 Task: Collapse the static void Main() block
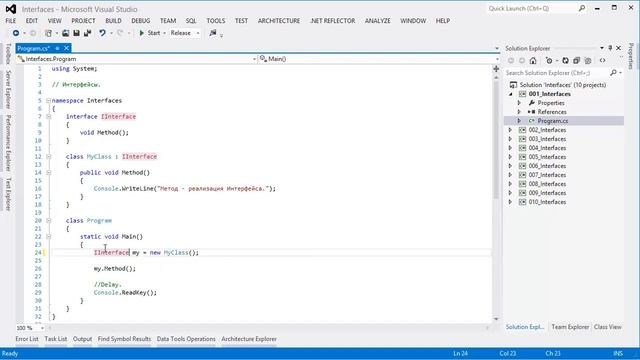pyautogui.click(x=48, y=236)
